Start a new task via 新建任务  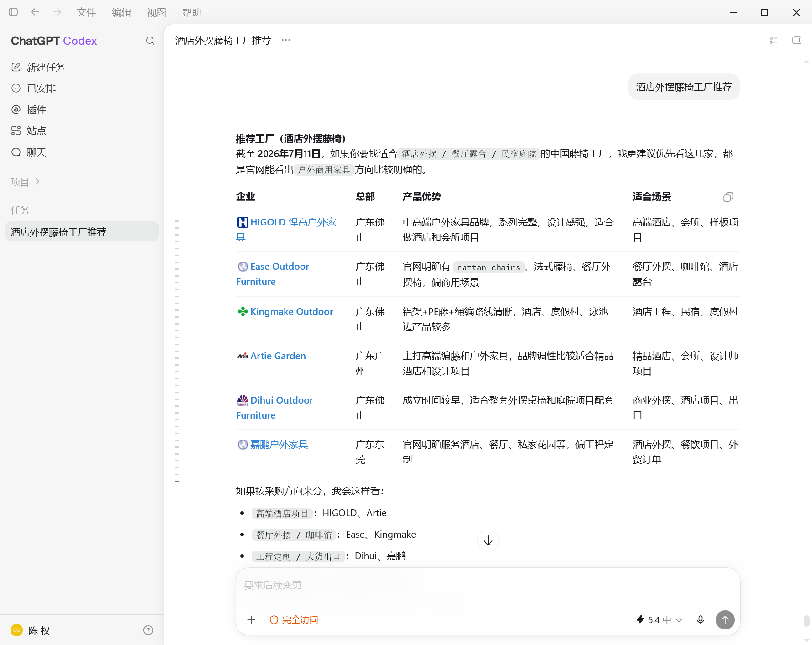coord(82,67)
